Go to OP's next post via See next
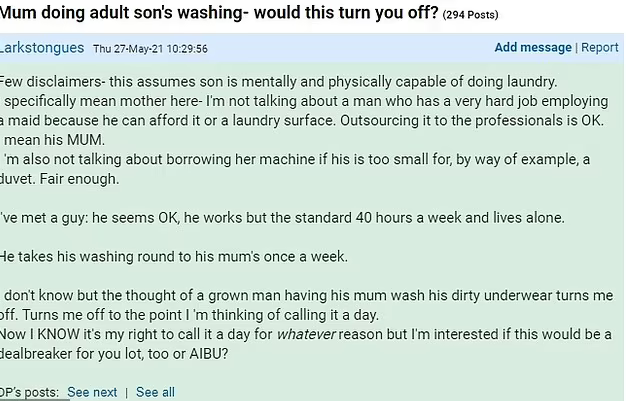 click(92, 392)
